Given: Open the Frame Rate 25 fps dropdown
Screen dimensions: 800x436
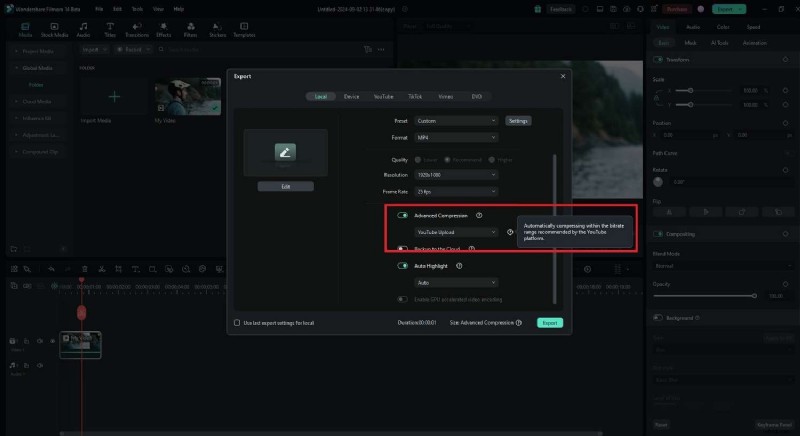Looking at the screenshot, I should (x=456, y=191).
